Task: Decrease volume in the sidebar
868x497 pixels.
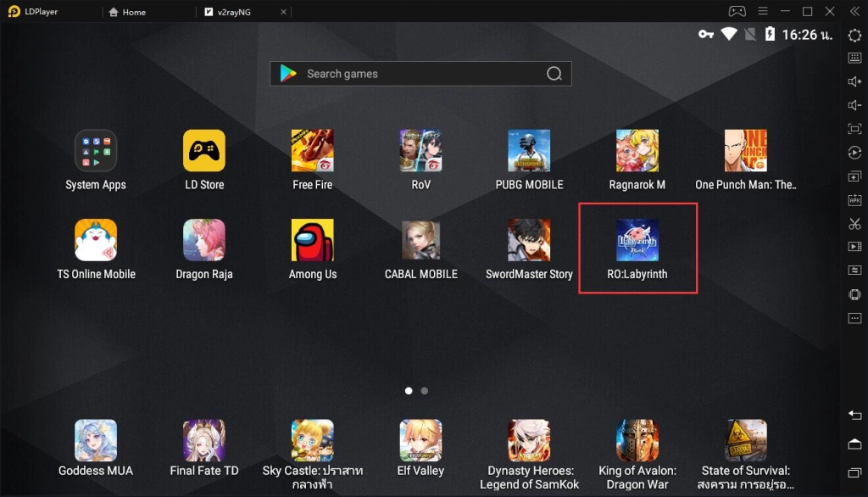Action: click(854, 105)
